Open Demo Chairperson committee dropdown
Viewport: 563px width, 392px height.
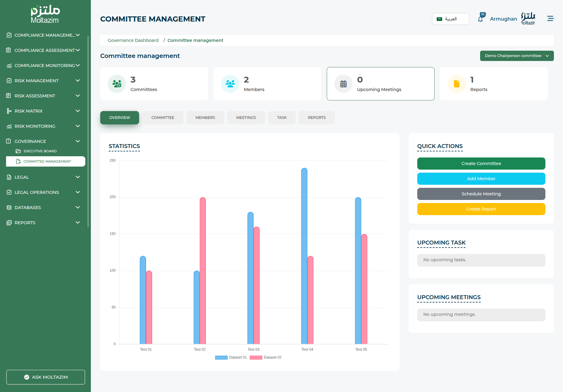coord(517,56)
